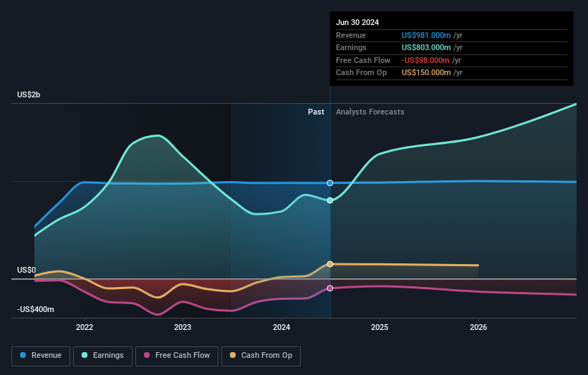Click the Revenue row label in tooltip
Screen dimensions: 588x375
tap(351, 35)
